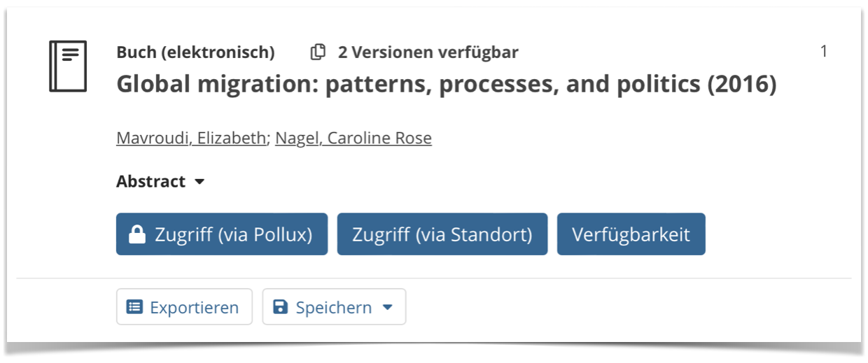This screenshot has height=363, width=868.
Task: Click the (2016) year in title
Action: tap(742, 84)
